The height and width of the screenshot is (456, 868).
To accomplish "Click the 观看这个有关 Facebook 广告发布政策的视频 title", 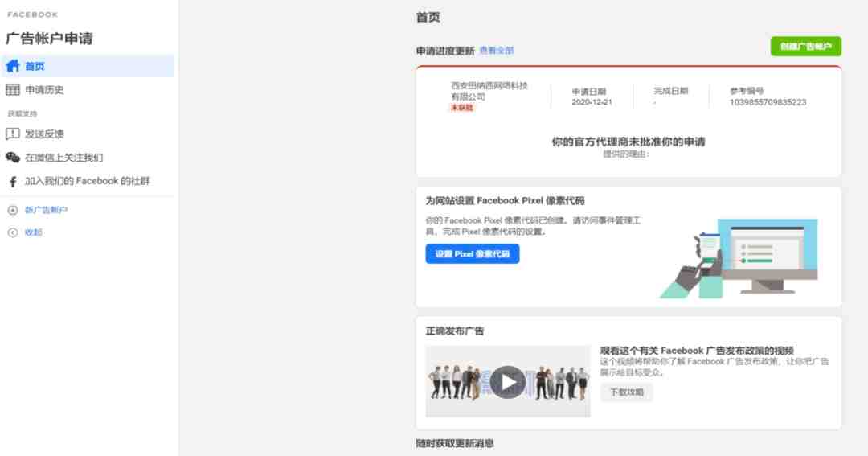I will point(697,351).
